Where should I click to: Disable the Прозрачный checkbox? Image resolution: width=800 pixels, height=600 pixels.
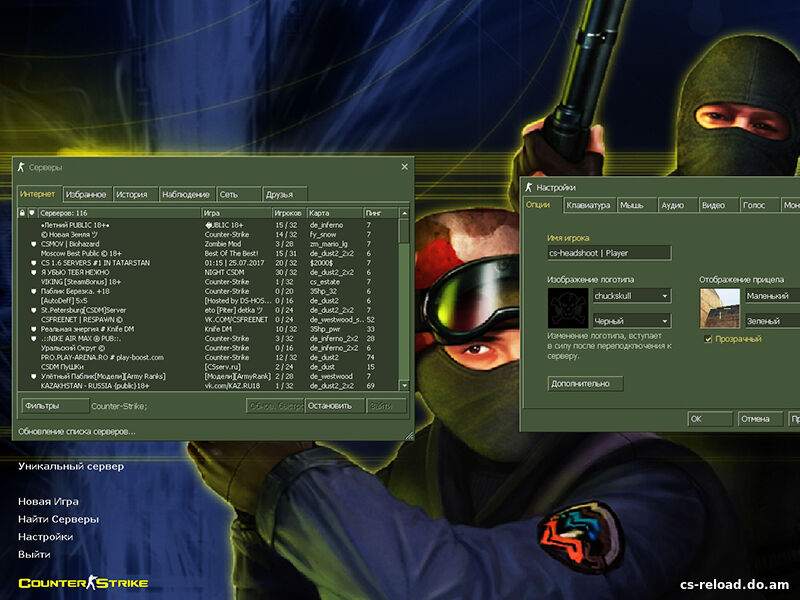[708, 339]
